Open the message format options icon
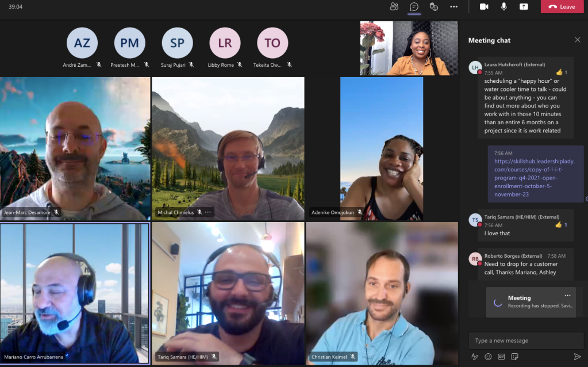 (475, 357)
